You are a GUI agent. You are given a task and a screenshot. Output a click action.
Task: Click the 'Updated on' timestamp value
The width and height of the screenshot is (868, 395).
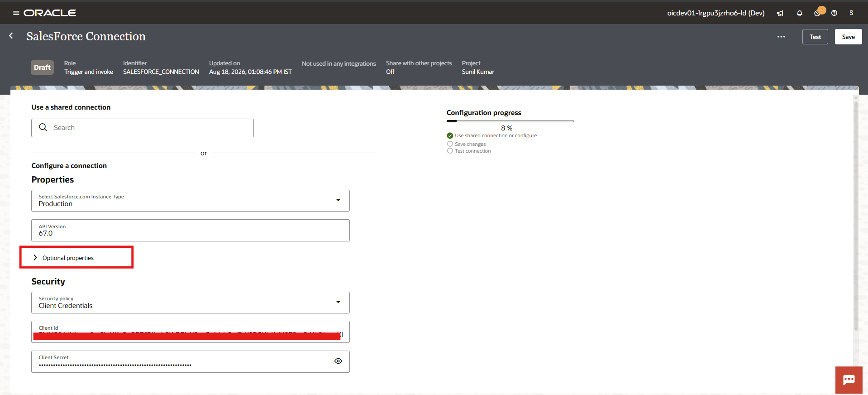250,72
